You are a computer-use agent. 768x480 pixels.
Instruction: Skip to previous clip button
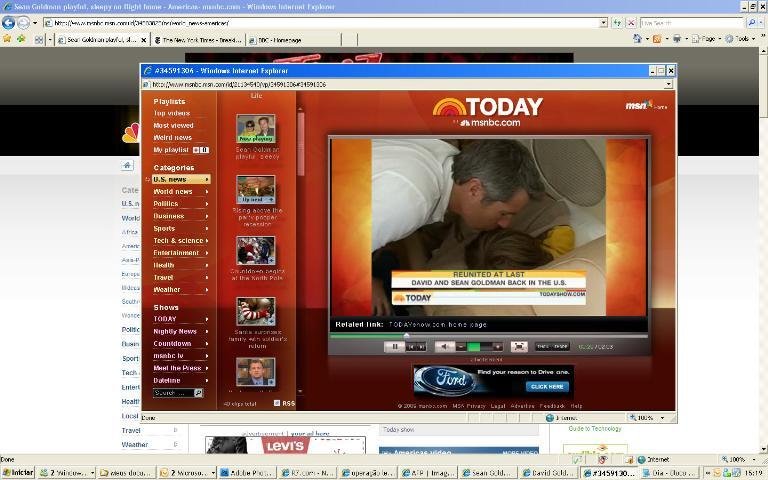[x=411, y=347]
